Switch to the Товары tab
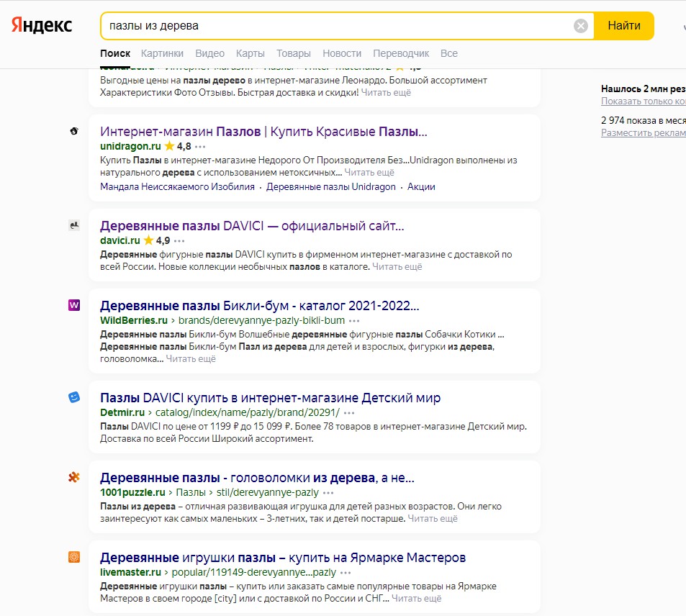Viewport: 686px width, 616px height. click(294, 53)
